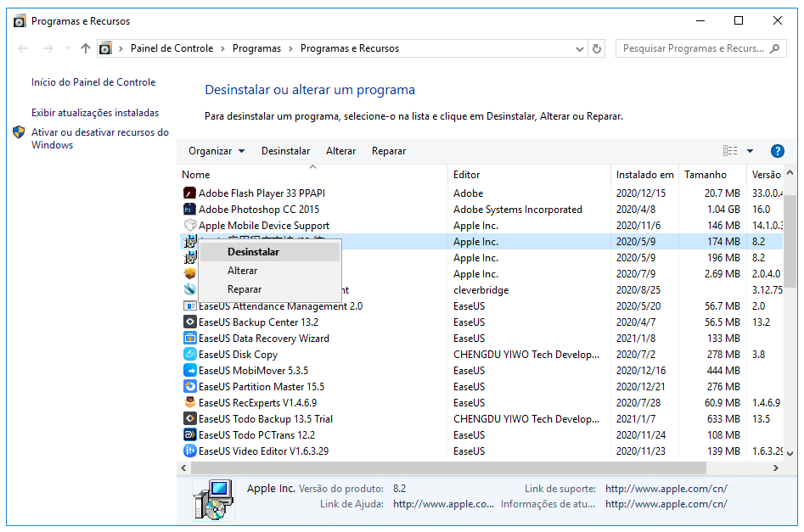Click the Reparar toolbar button
Screen dimensions: 804x532
389,151
